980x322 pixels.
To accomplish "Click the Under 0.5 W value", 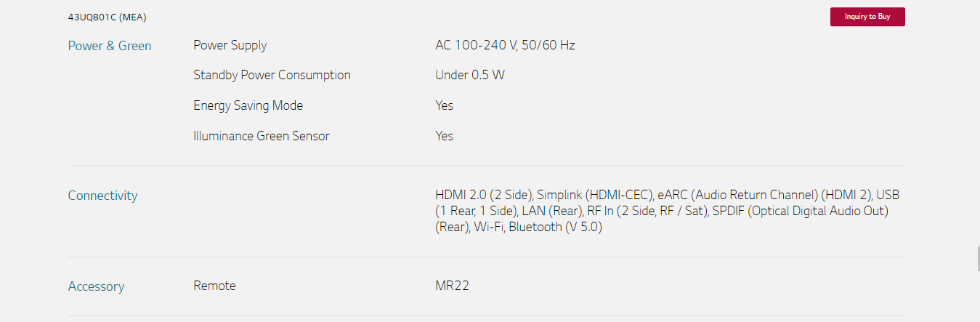I will tap(470, 75).
